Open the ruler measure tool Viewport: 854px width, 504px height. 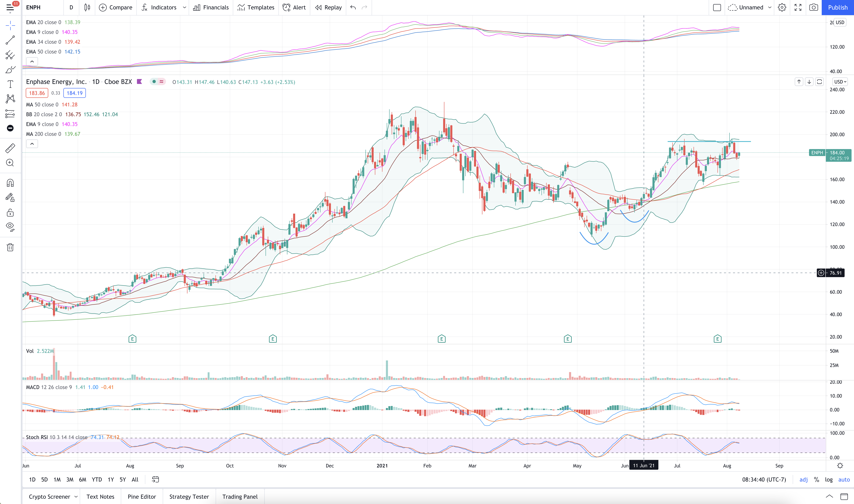pyautogui.click(x=10, y=148)
